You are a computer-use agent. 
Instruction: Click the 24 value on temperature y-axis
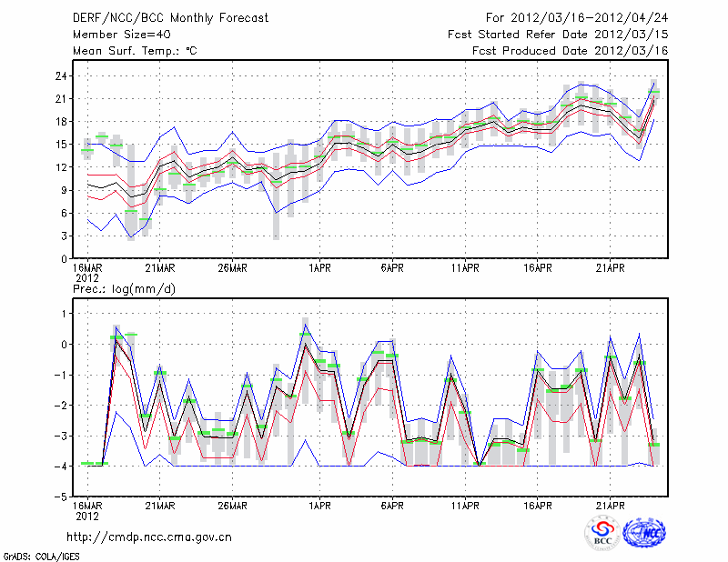point(59,75)
